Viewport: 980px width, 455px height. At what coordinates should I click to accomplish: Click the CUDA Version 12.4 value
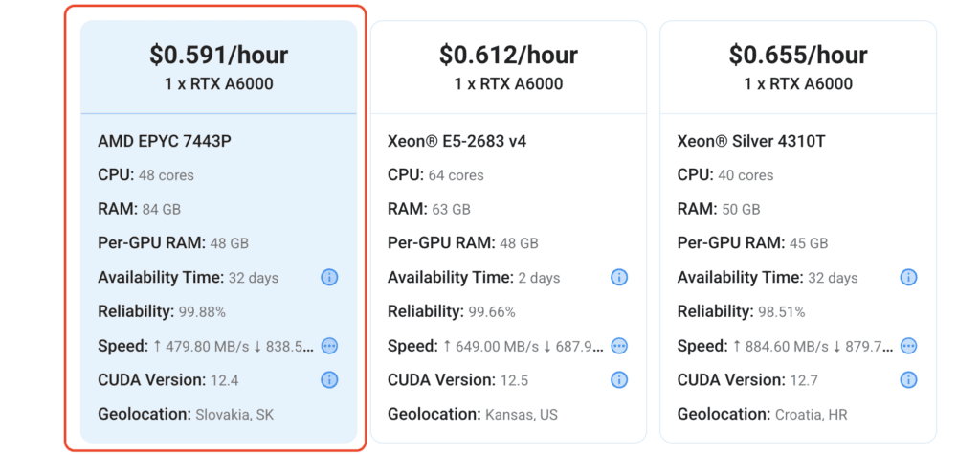pos(225,380)
